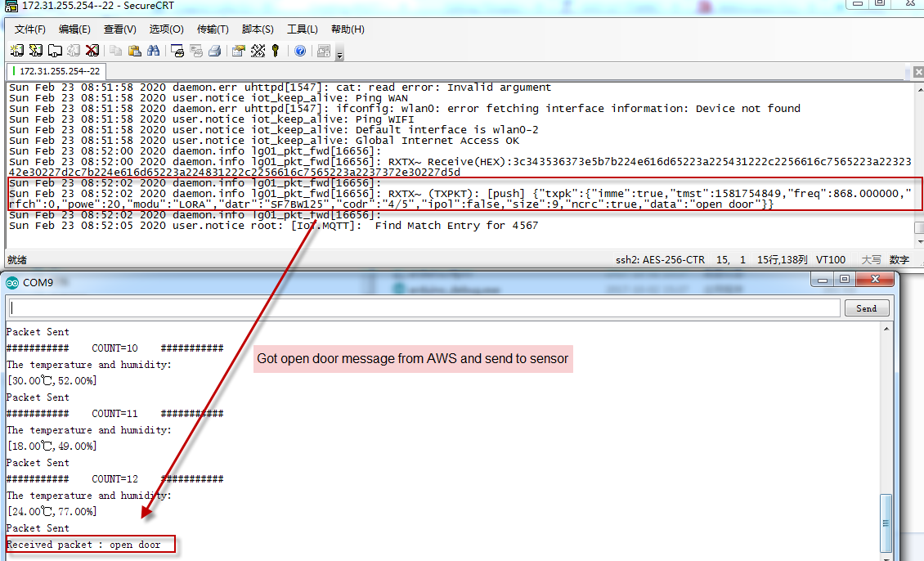Click SecureCRT terminal scrollbar down arrow

[x=919, y=241]
